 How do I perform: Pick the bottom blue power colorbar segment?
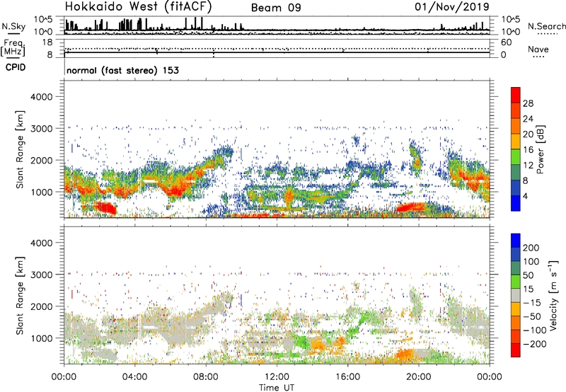pos(516,203)
